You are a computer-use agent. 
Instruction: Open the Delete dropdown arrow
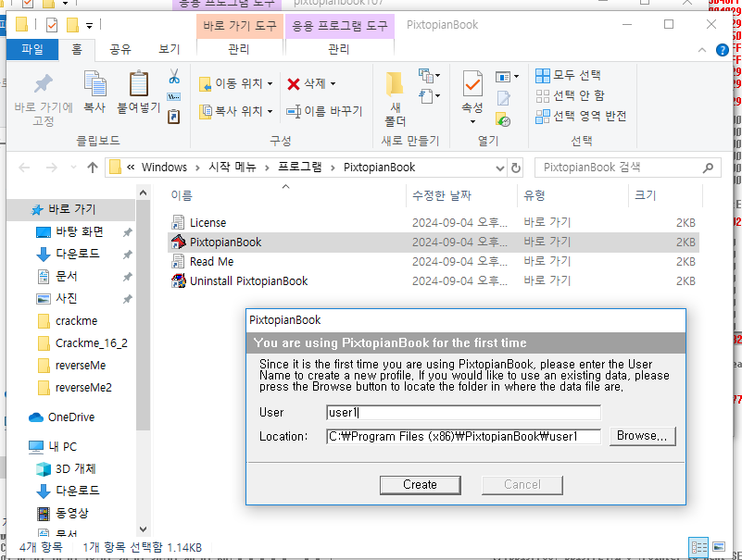point(333,84)
